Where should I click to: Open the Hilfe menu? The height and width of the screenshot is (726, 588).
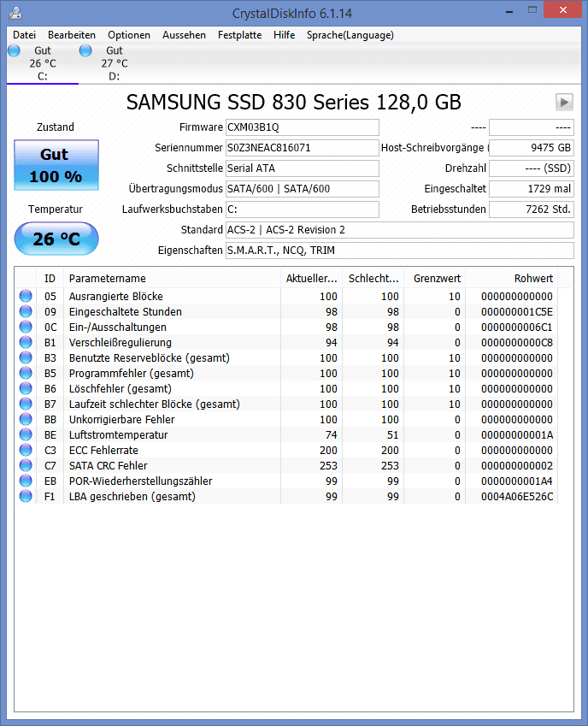[284, 35]
